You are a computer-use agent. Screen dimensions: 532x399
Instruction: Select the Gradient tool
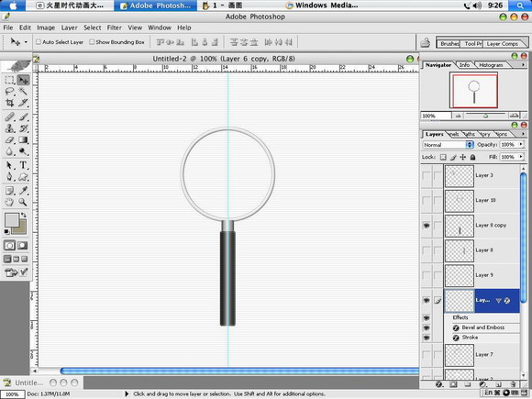pos(23,139)
